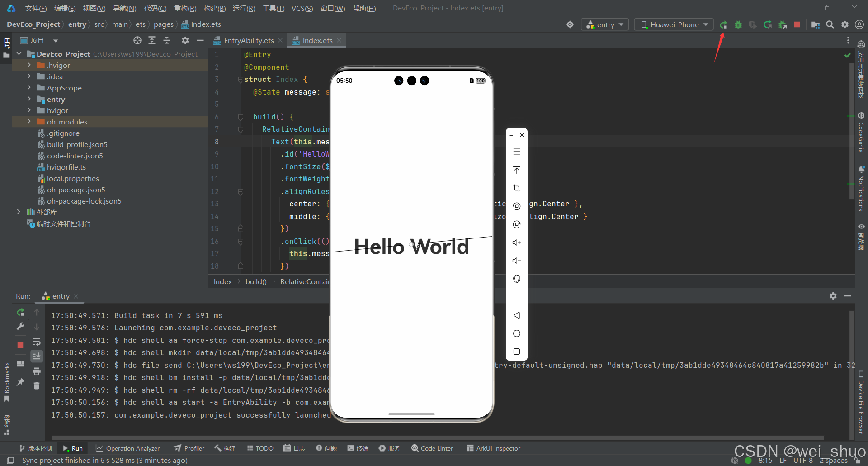Expand the .idea folder

point(29,76)
